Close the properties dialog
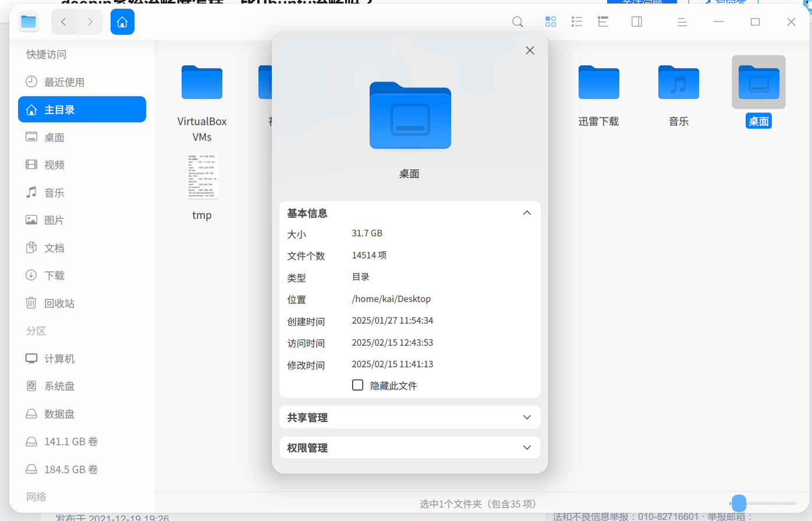Viewport: 812px width, 521px height. point(530,51)
